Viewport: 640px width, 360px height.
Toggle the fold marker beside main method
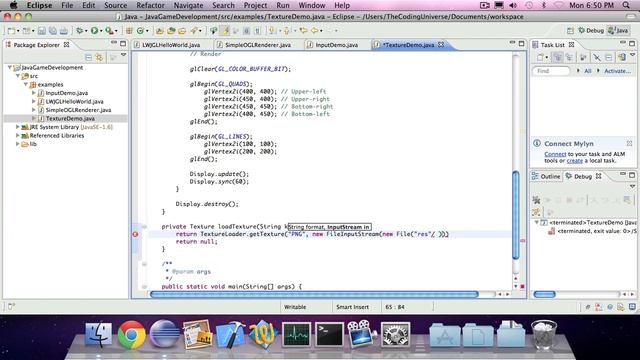[144, 287]
